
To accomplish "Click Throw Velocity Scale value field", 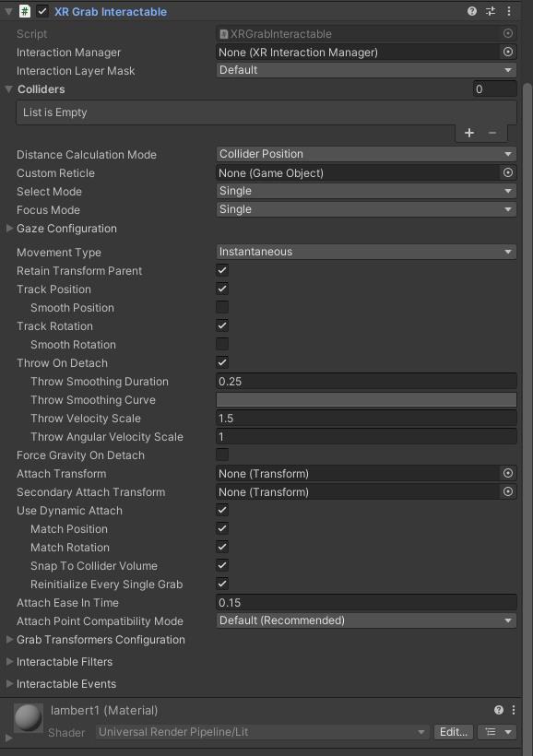I will click(366, 418).
